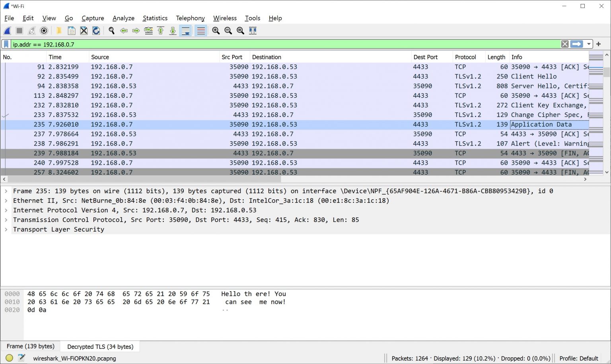
Task: Open the display filter history dropdown
Action: pyautogui.click(x=589, y=44)
